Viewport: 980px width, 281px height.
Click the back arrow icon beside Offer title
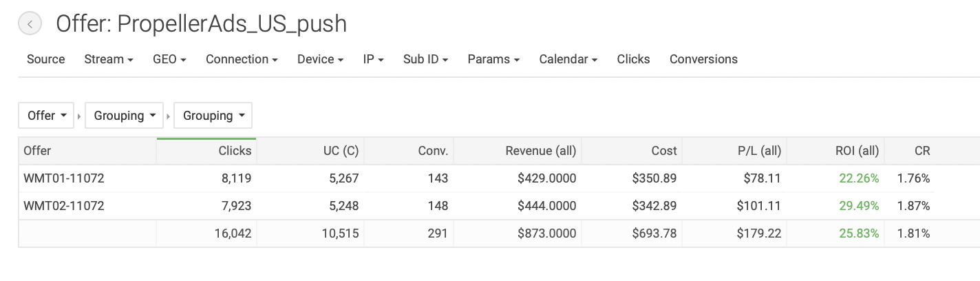(30, 24)
